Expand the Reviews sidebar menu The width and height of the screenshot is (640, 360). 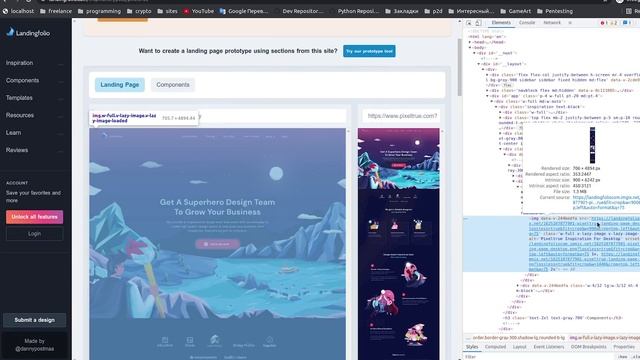pyautogui.click(x=35, y=150)
